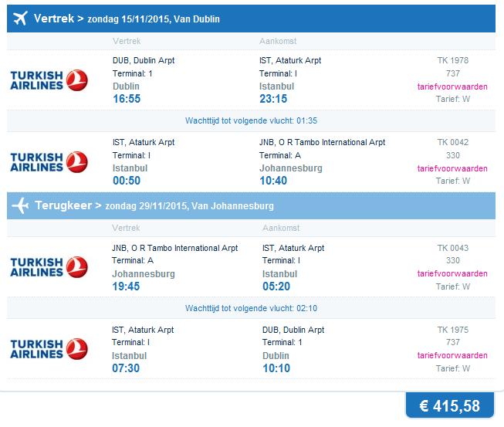Click Turkish Airlines logo for flight TK 0043
The height and width of the screenshot is (427, 504).
[49, 267]
